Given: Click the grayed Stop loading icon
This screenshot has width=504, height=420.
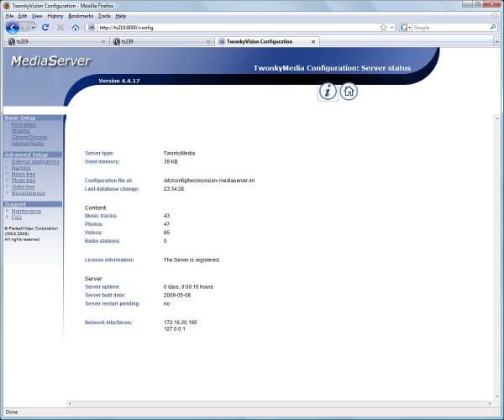Looking at the screenshot, I should click(x=60, y=28).
